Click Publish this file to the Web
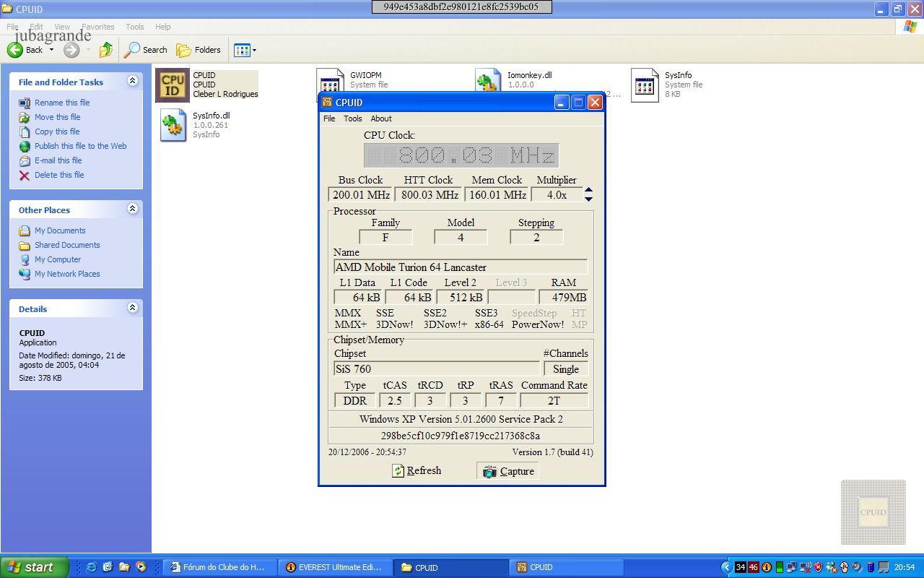The height and width of the screenshot is (578, 924). (80, 146)
